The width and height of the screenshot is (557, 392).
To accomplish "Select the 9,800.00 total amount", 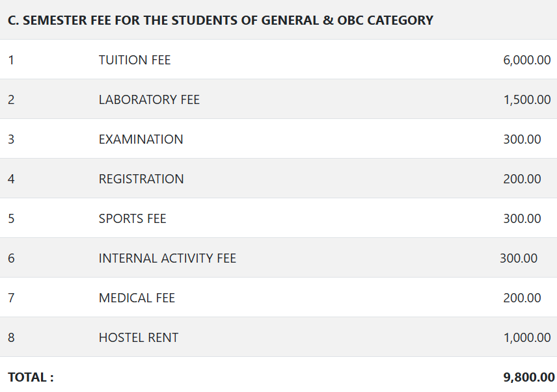I will 528,377.
